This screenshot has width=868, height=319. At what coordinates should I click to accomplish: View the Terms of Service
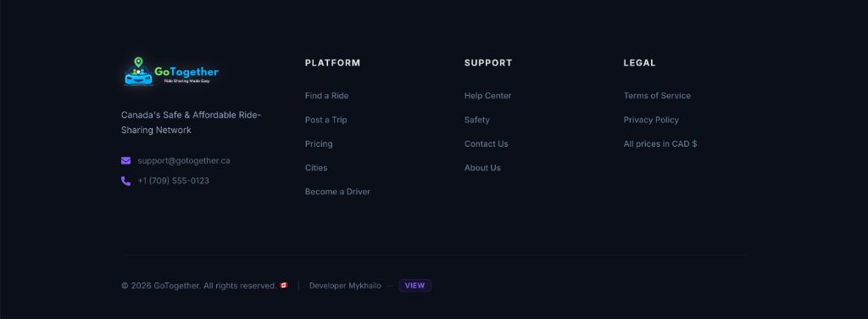tap(657, 96)
